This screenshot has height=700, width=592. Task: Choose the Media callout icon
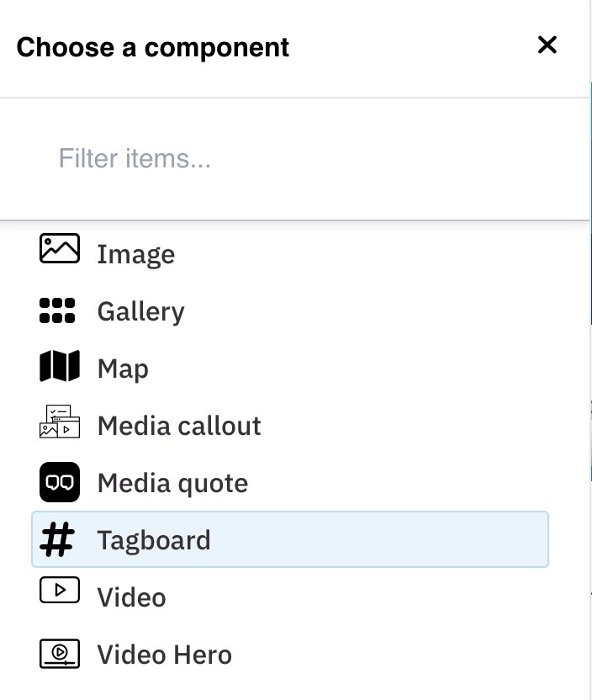[x=60, y=422]
